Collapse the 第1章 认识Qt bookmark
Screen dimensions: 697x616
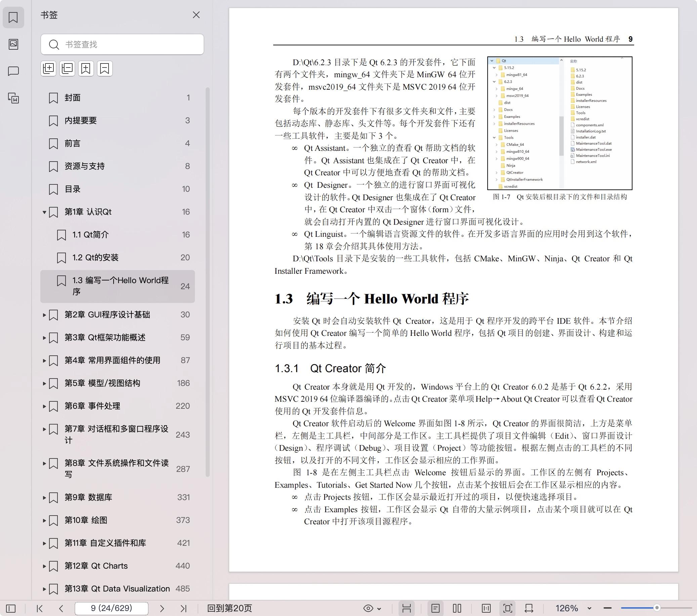pos(44,212)
